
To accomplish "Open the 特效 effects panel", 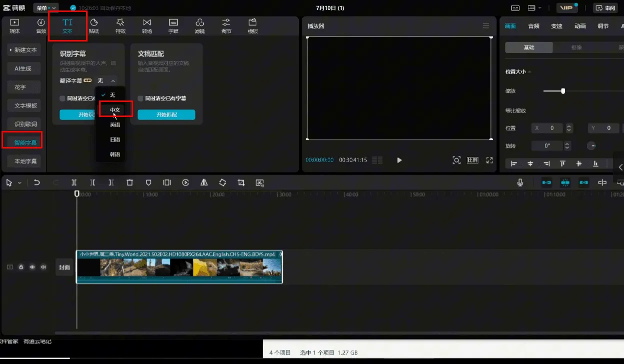I will 120,26.
